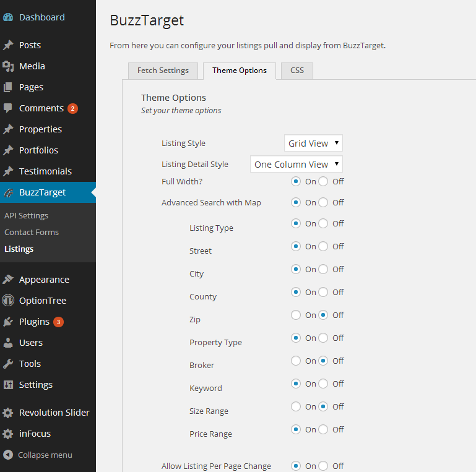Turn City search field Off

click(323, 269)
